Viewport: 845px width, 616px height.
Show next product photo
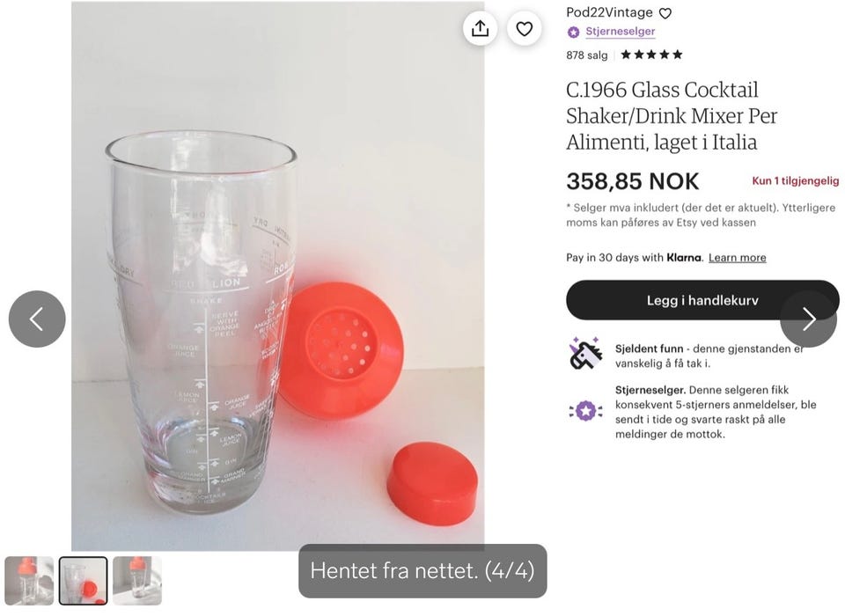tap(808, 319)
